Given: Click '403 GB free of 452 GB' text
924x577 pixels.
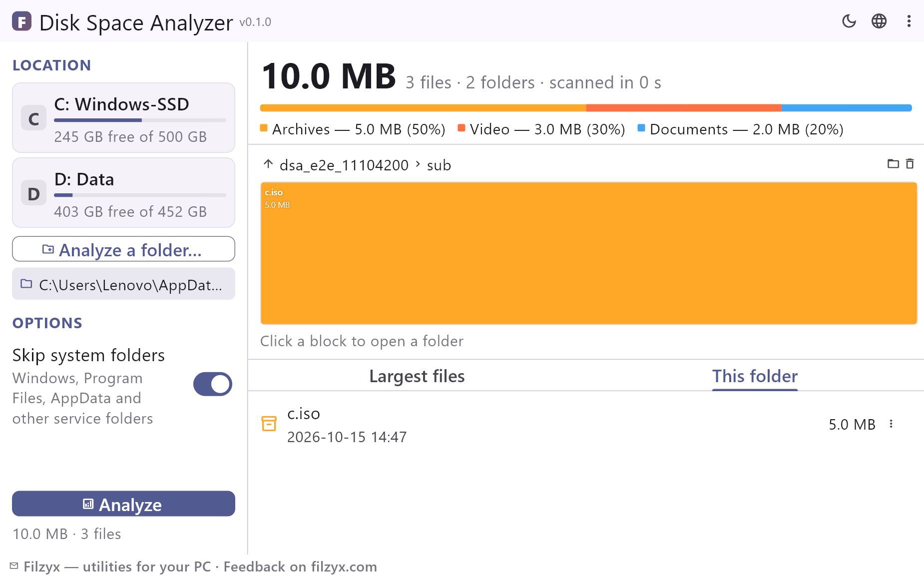Looking at the screenshot, I should pyautogui.click(x=130, y=211).
